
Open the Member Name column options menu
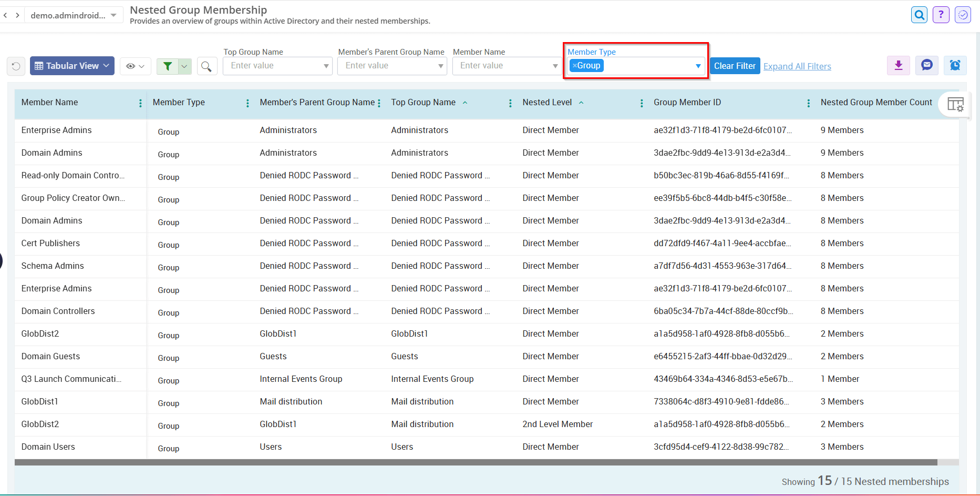pyautogui.click(x=140, y=103)
